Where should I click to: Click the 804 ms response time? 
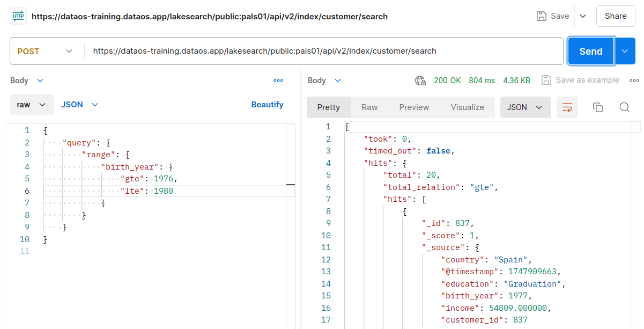[482, 81]
